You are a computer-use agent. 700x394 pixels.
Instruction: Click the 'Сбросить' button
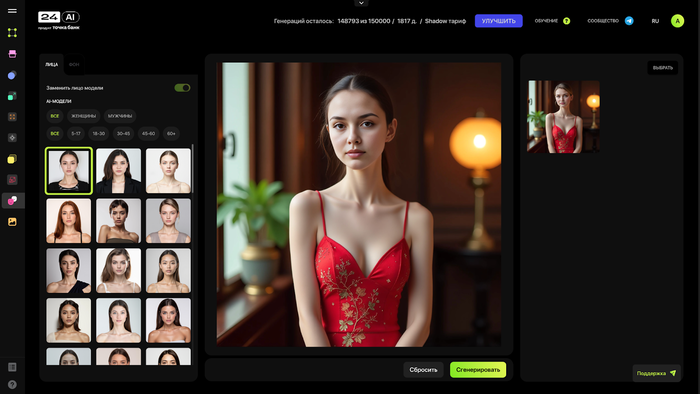[x=423, y=370]
